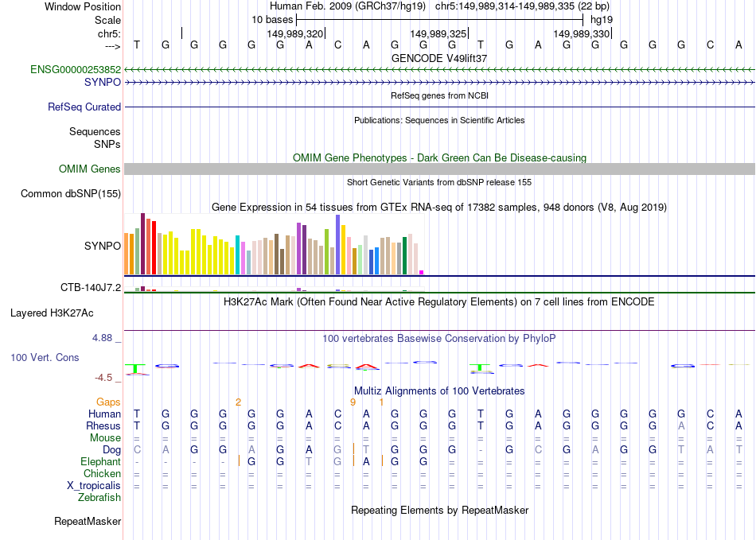
Task: Click the SNPs track label
Action: [107, 144]
